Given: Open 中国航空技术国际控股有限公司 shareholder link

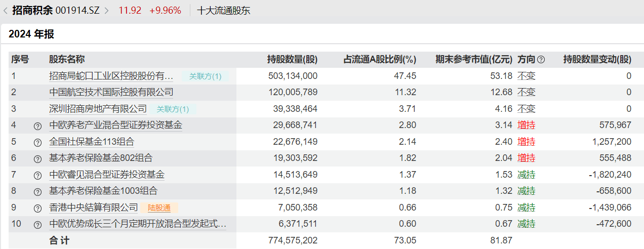Looking at the screenshot, I should 111,92.
